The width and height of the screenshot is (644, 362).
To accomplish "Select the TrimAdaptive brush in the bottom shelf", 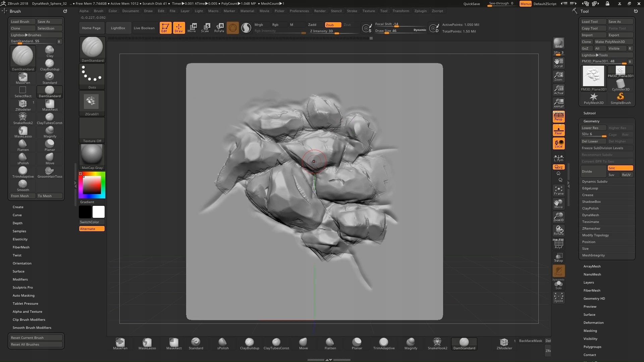I will (384, 344).
